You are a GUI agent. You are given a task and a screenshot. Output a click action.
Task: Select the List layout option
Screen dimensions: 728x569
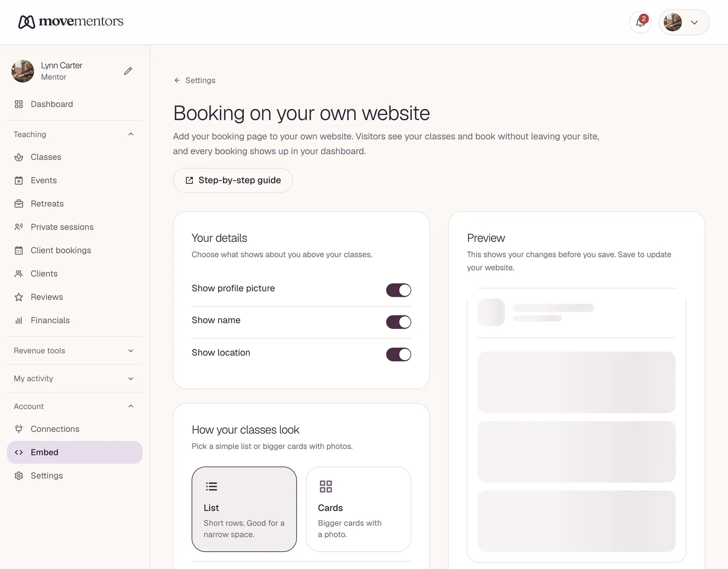[244, 509]
